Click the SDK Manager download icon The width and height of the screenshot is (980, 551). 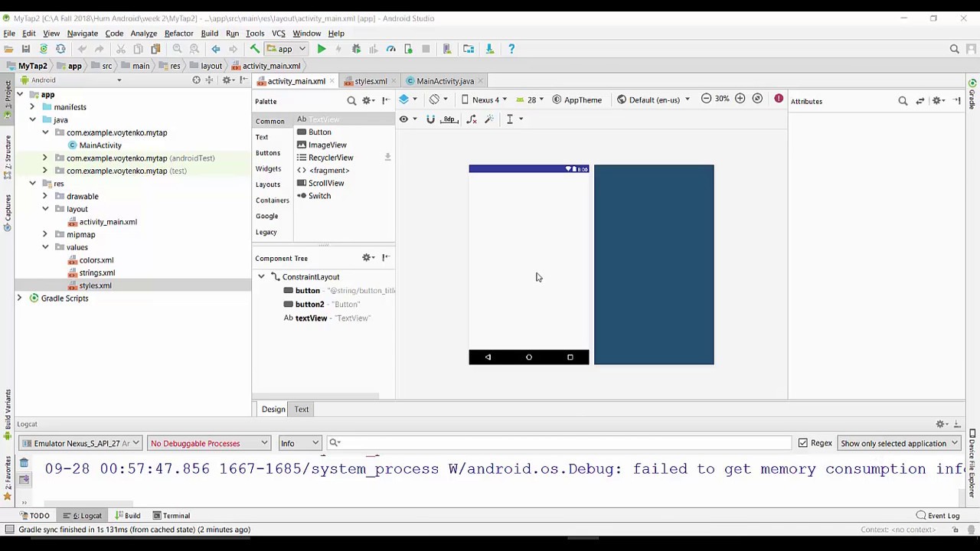point(490,49)
